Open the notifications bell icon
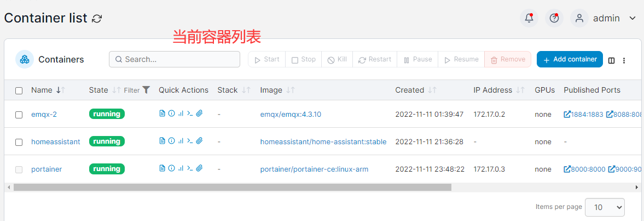 point(529,19)
